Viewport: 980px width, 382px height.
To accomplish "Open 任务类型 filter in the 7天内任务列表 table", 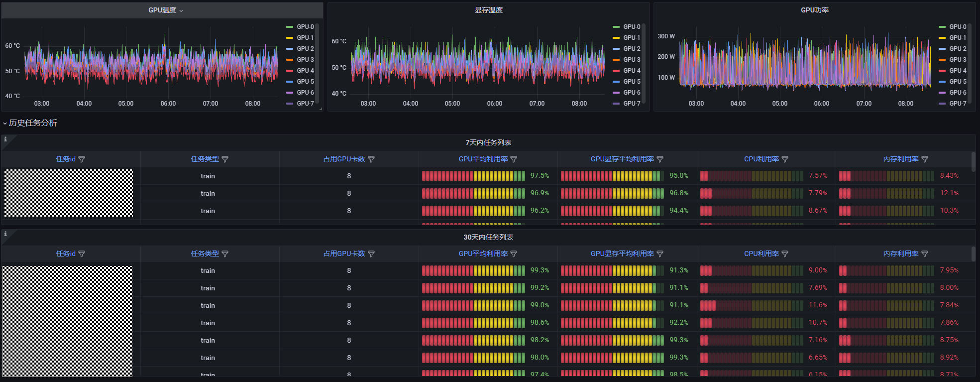I will (225, 159).
